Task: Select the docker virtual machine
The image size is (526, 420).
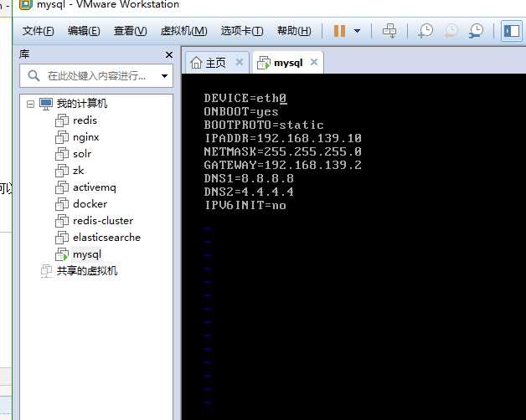Action: click(x=90, y=204)
